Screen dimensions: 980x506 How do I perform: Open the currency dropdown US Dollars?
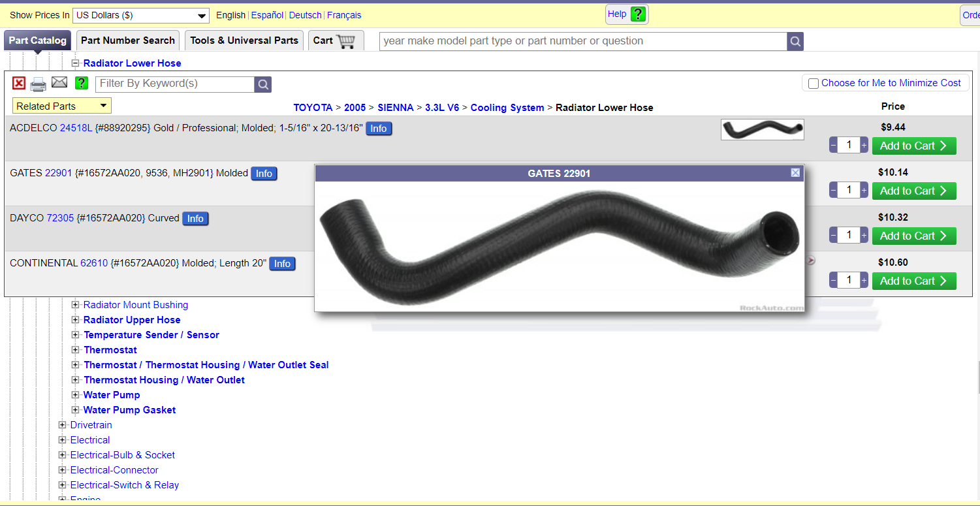141,15
